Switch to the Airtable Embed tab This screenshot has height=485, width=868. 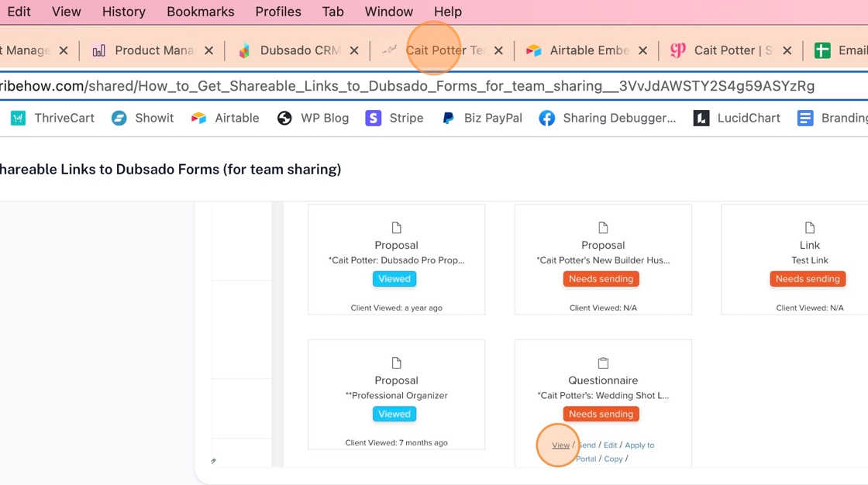tap(588, 50)
